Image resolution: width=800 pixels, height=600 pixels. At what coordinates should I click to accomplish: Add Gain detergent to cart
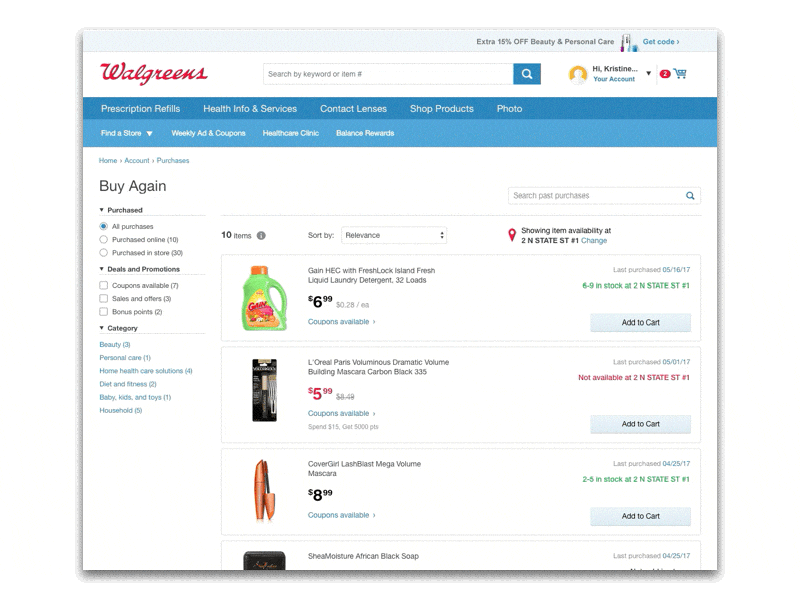tap(640, 322)
